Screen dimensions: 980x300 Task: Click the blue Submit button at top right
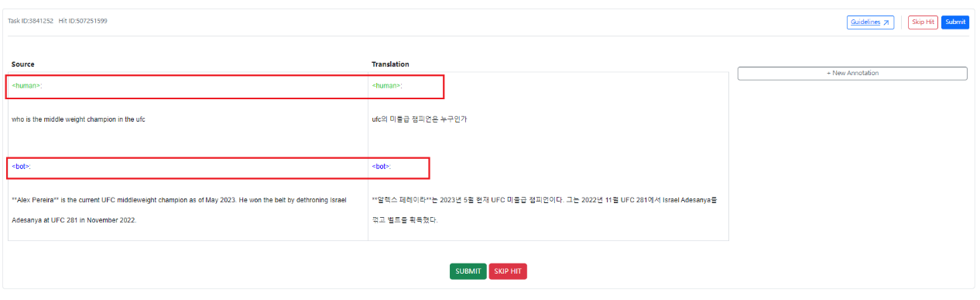pyautogui.click(x=955, y=22)
